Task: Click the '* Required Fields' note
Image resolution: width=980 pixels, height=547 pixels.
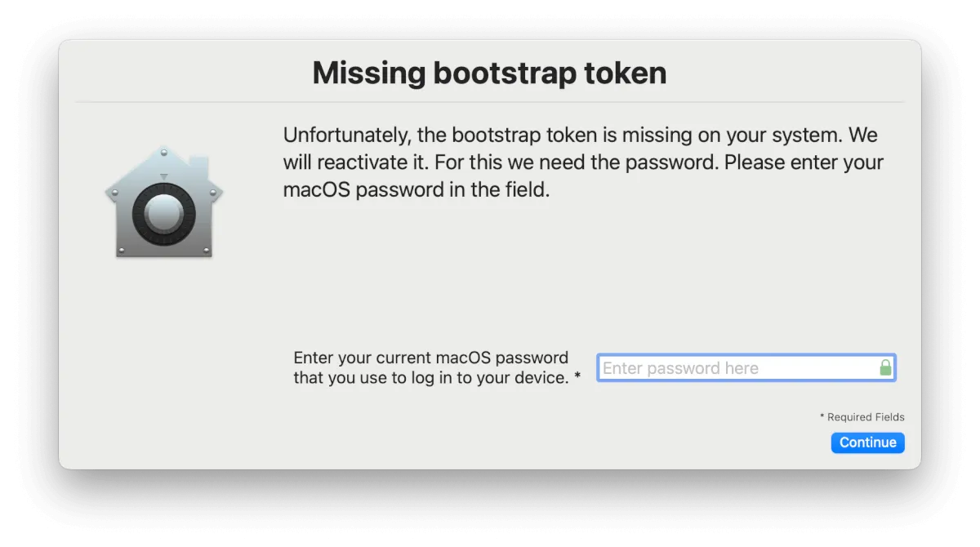Action: (x=862, y=417)
